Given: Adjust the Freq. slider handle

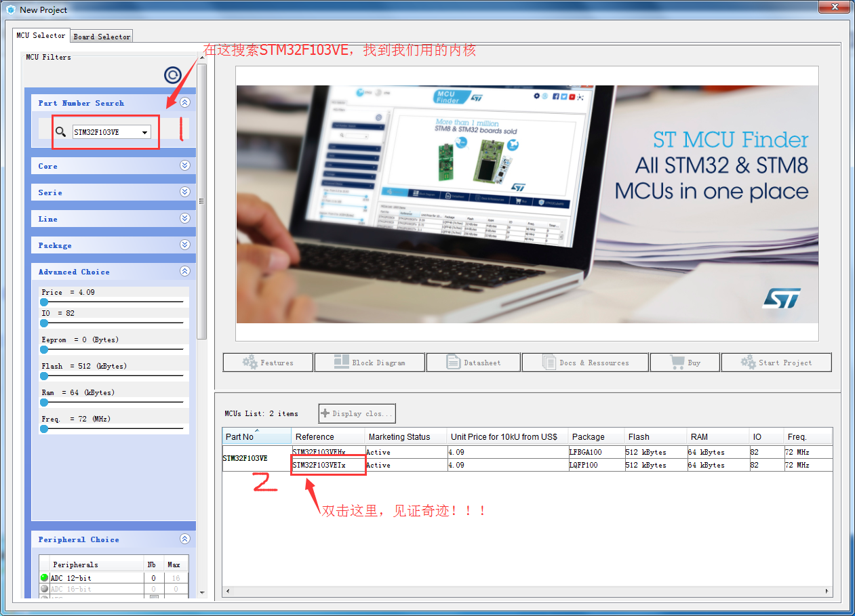Looking at the screenshot, I should (44, 429).
